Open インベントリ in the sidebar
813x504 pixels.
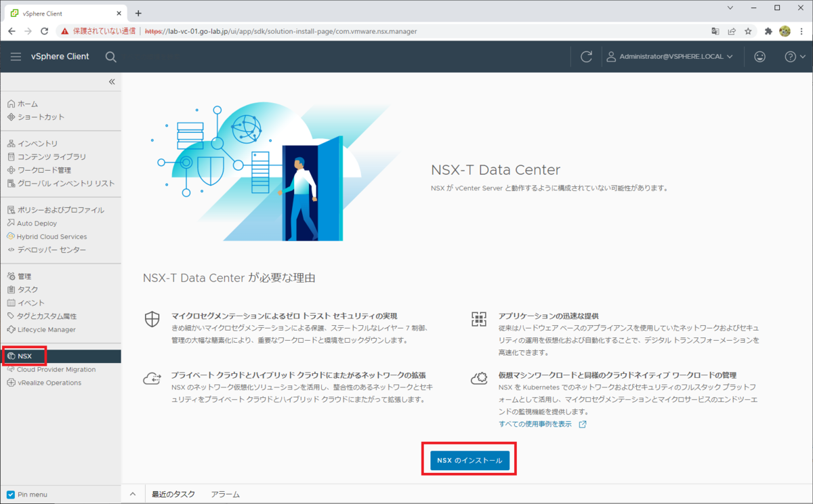33,144
